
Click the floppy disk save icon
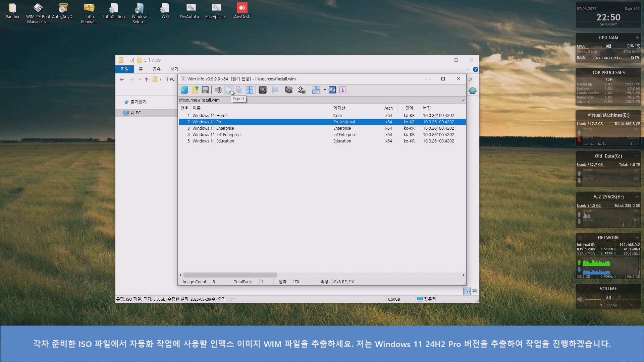[205, 90]
